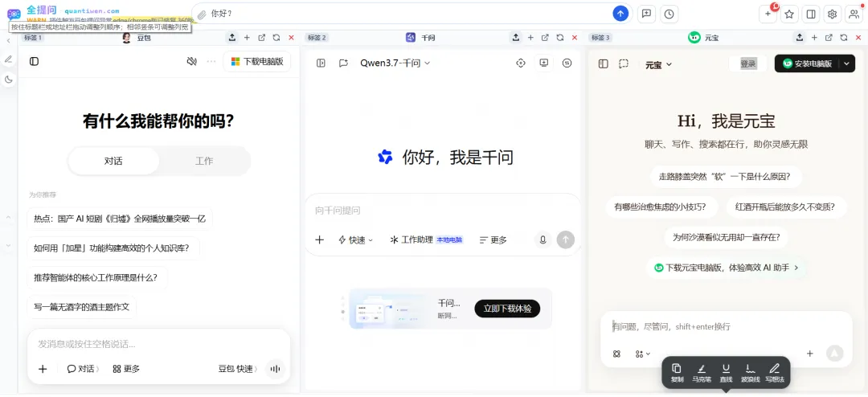The height and width of the screenshot is (397, 868).
Task: Expand the 对话 mode selector in Doubao input
Action: pyautogui.click(x=84, y=369)
